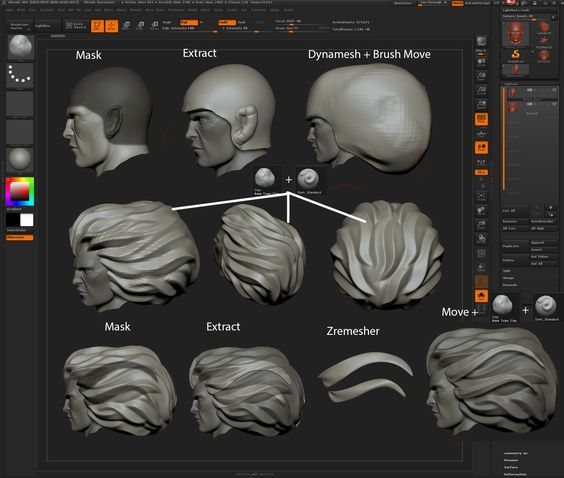Select the Extract subtool row
564x478 pixels.
(x=532, y=108)
